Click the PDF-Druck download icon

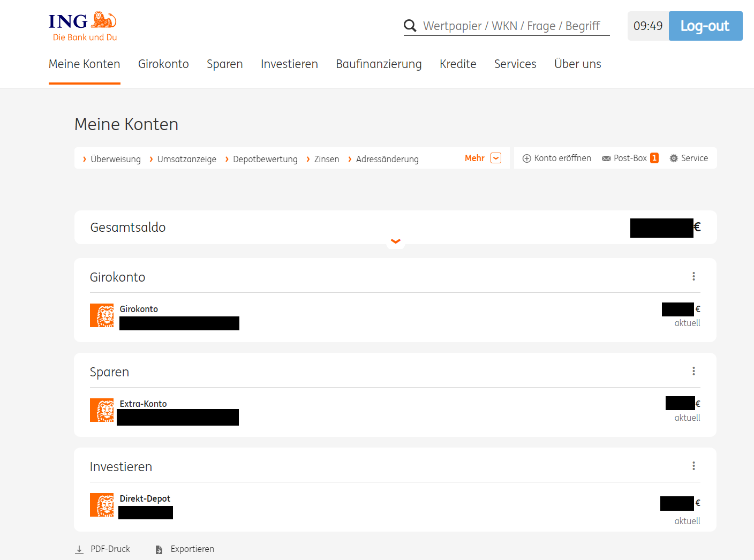pos(79,549)
